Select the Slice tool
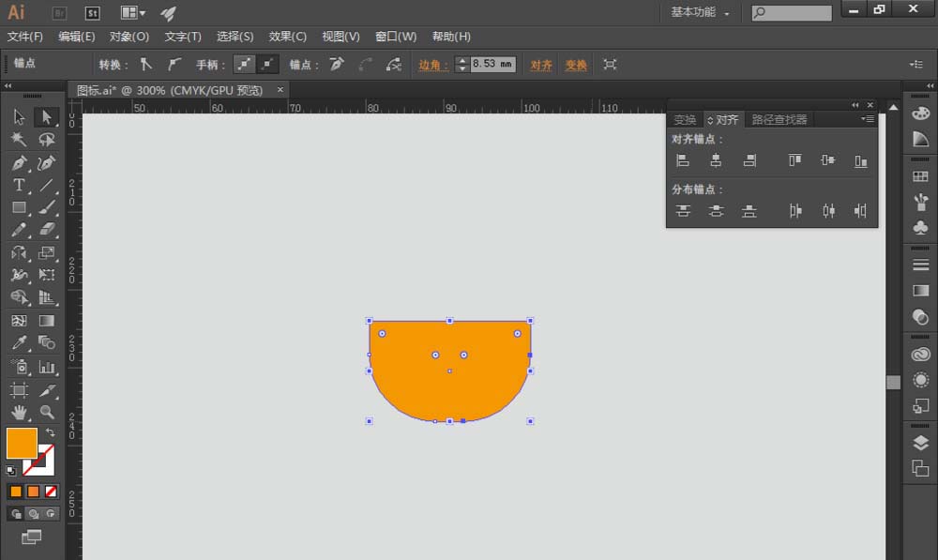This screenshot has width=938, height=560. coord(46,390)
